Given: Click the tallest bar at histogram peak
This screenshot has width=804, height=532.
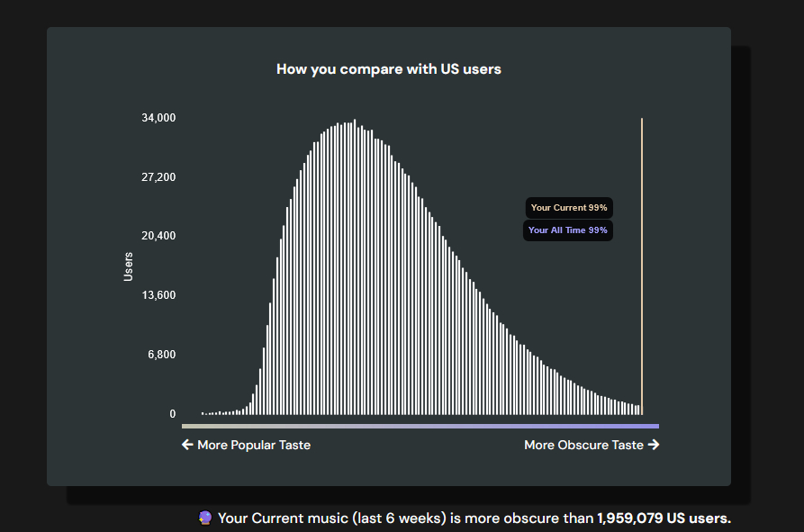Looking at the screenshot, I should pos(355,267).
